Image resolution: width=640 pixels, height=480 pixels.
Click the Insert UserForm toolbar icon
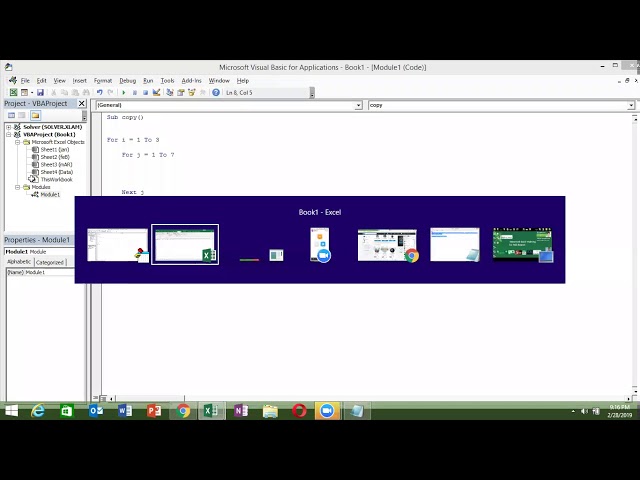click(24, 93)
